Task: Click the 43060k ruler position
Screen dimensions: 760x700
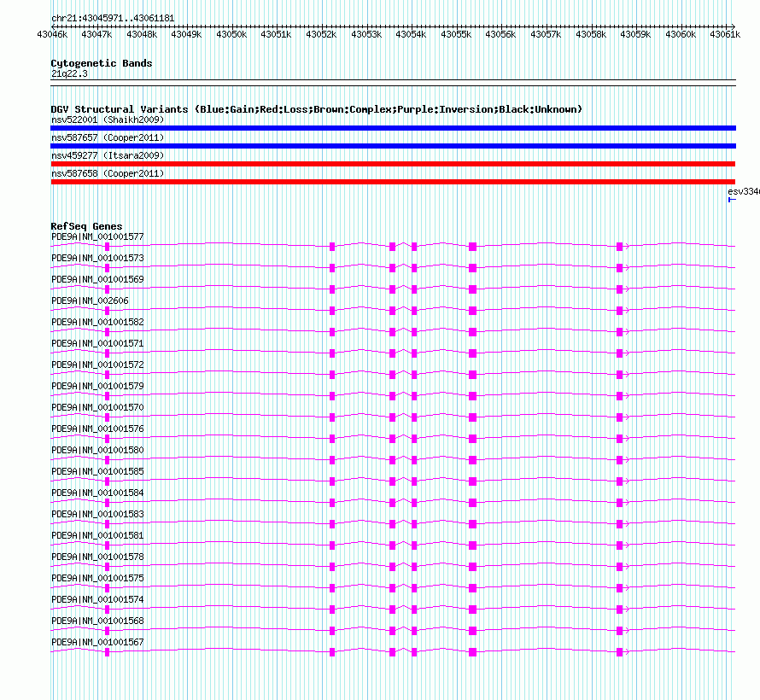Action: coord(681,34)
